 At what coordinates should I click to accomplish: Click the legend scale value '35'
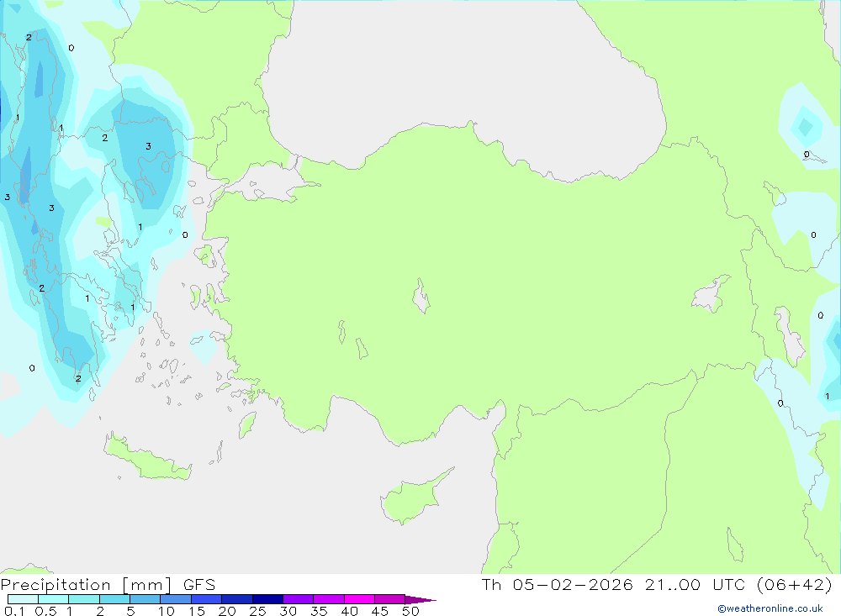click(x=319, y=611)
